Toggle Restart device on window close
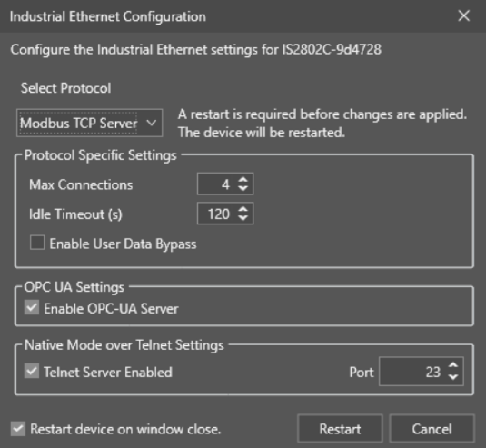The image size is (486, 448). pyautogui.click(x=18, y=429)
